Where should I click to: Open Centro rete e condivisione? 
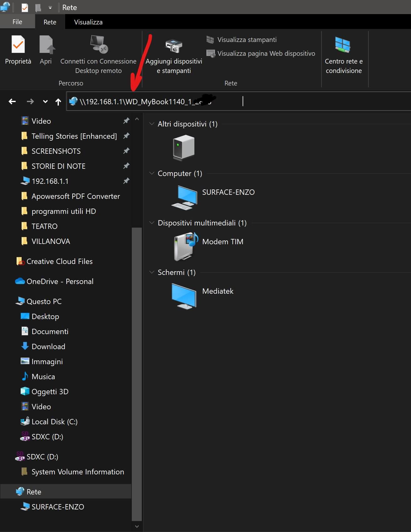(343, 45)
